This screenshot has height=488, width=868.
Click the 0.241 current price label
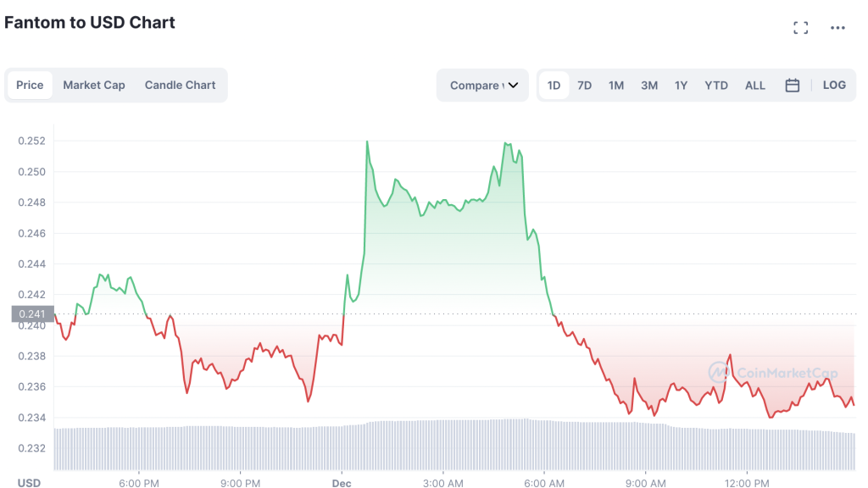(x=33, y=313)
